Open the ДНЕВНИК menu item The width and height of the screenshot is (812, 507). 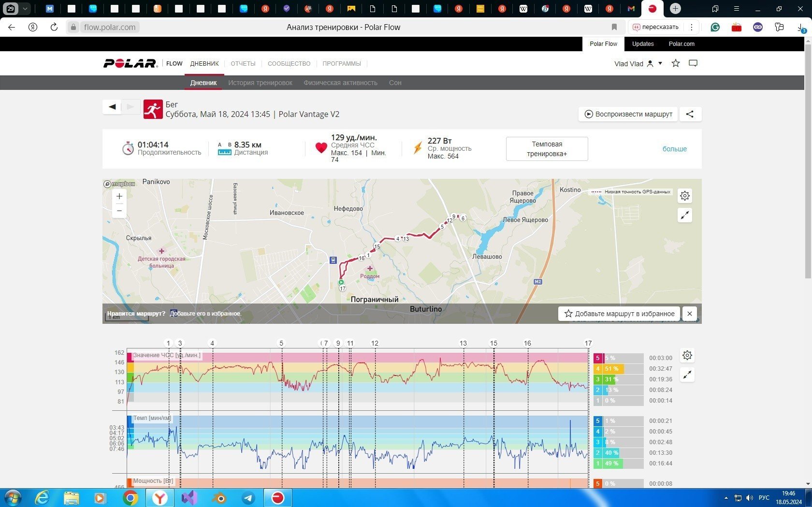204,64
